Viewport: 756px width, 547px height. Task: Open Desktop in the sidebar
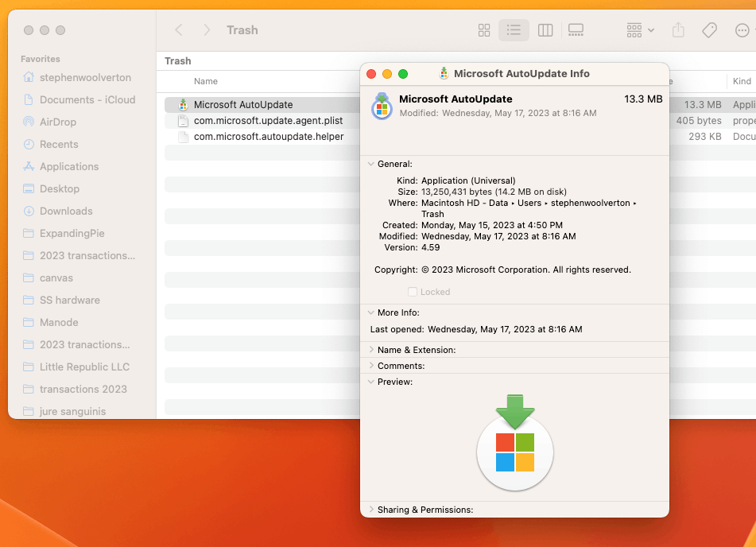60,188
